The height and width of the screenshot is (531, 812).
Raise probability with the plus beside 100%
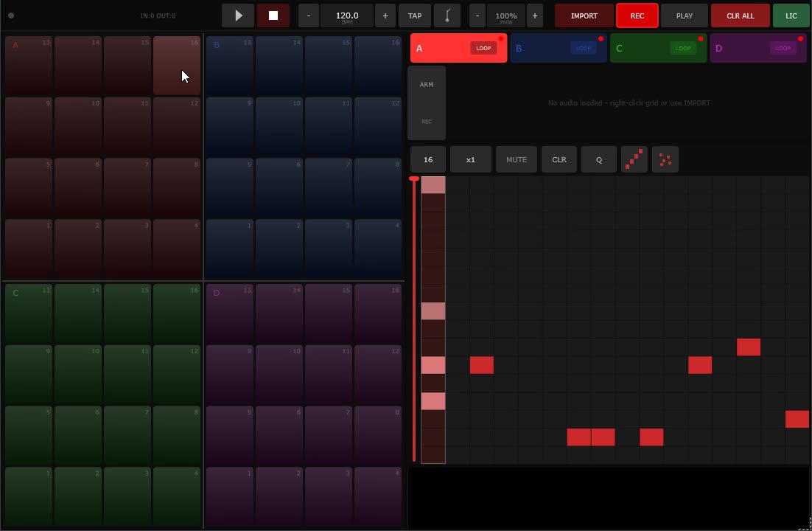click(x=535, y=15)
